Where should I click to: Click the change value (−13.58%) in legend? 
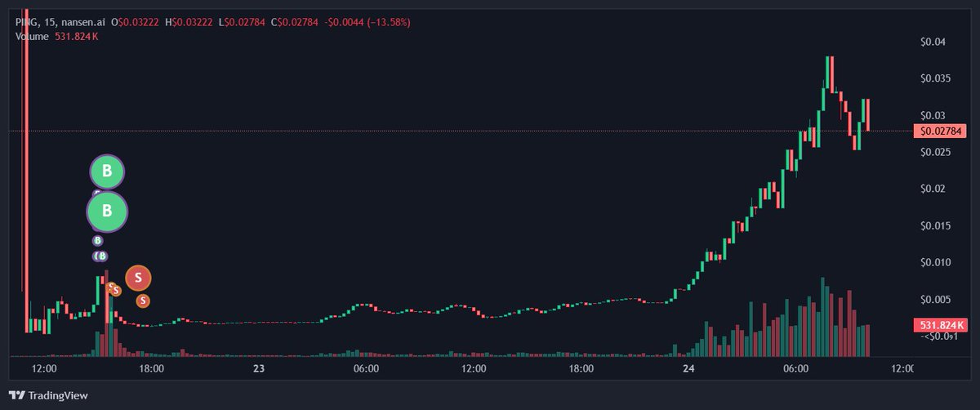[388, 22]
